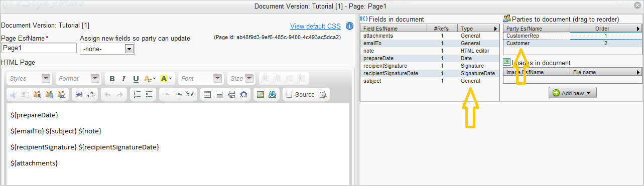Insert an image into the page
Screen dimensions: 644x186
tap(261, 94)
